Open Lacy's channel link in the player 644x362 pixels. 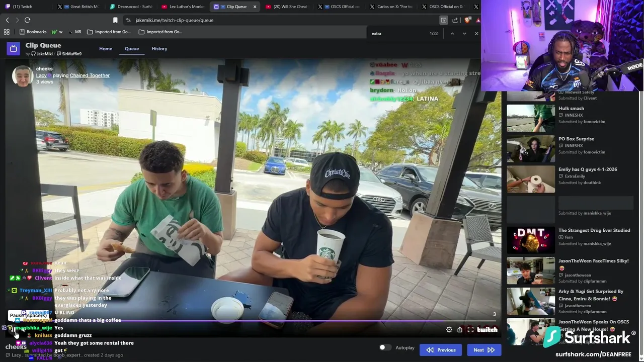click(x=41, y=75)
